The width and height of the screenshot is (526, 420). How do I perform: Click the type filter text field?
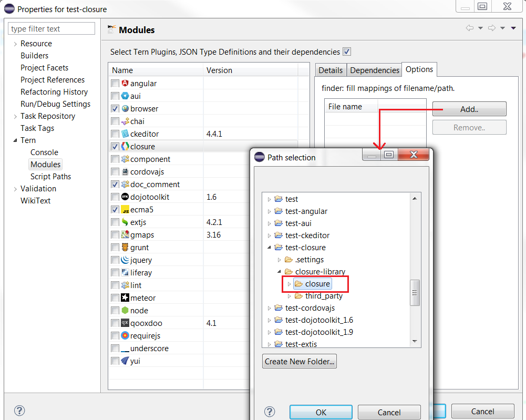[x=52, y=29]
